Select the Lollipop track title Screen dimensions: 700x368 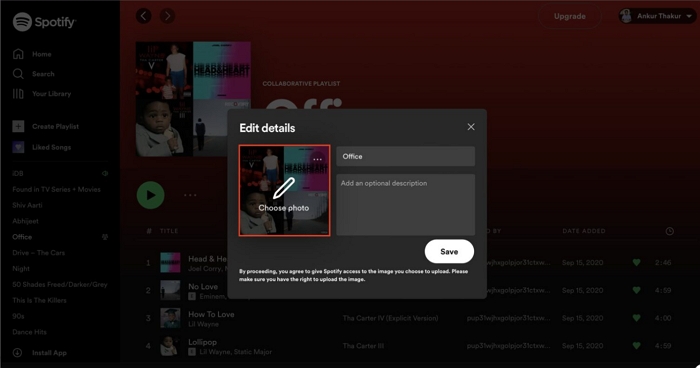pyautogui.click(x=202, y=342)
